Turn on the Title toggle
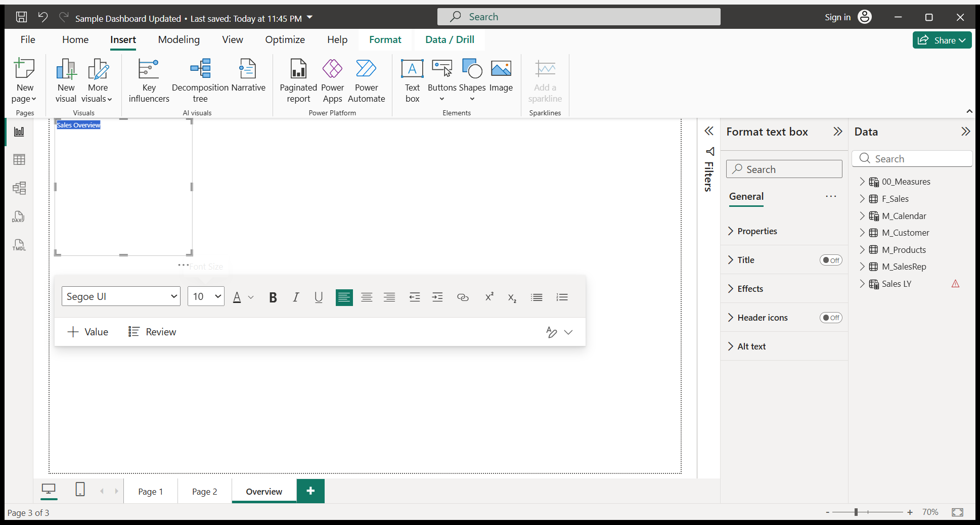 tap(830, 260)
